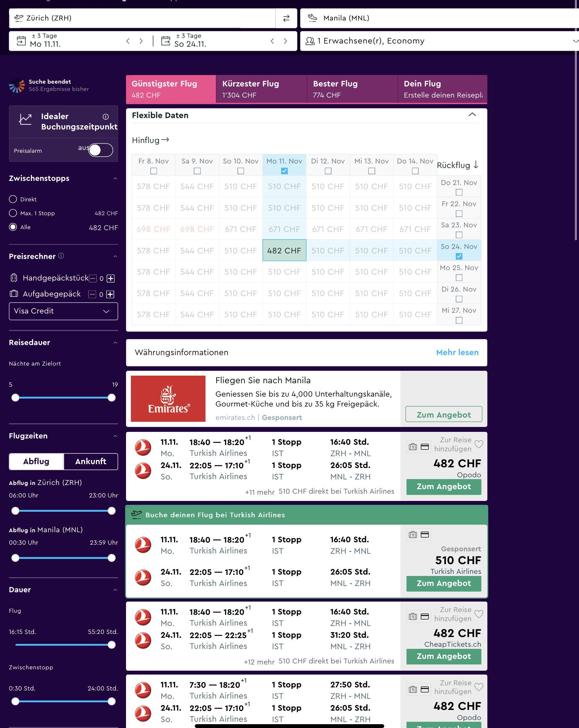The height and width of the screenshot is (728, 579).
Task: Click Preisrechner info icon
Action: (x=61, y=256)
